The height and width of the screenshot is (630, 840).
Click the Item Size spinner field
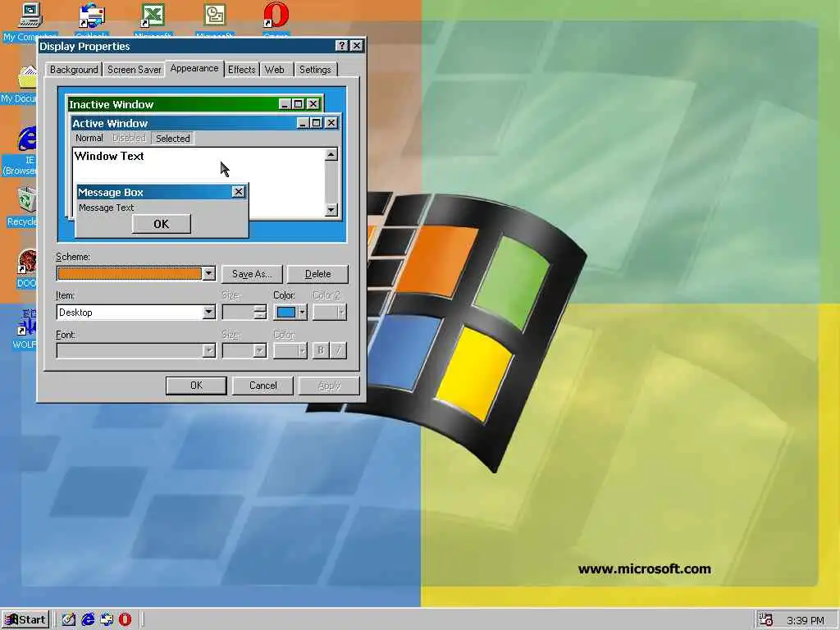(x=239, y=313)
